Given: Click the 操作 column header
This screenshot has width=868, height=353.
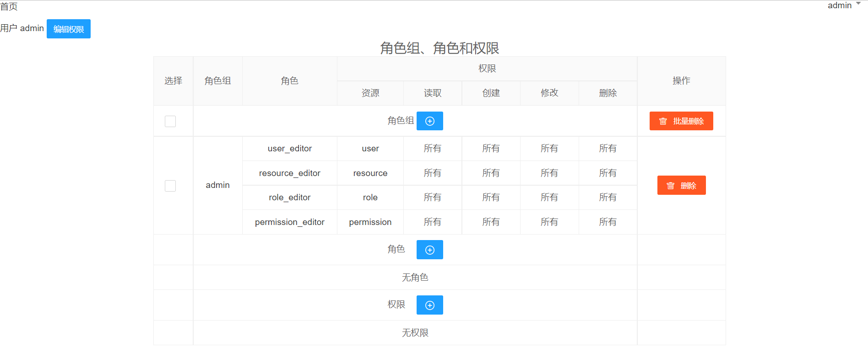Looking at the screenshot, I should pos(681,81).
